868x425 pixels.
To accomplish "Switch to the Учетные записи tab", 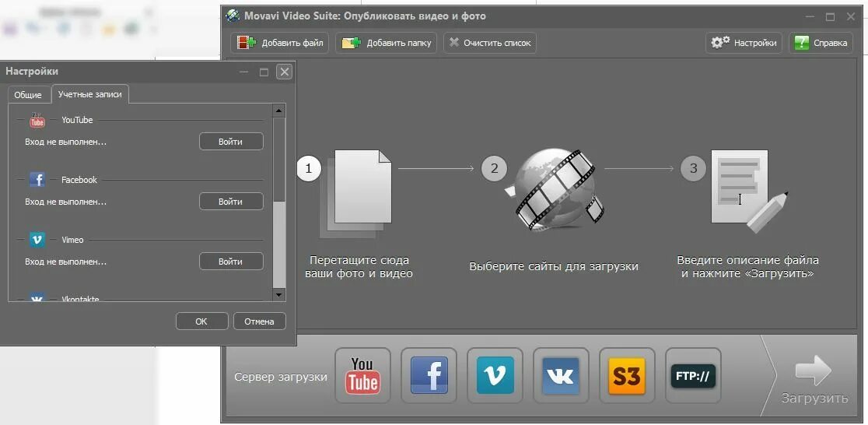I will point(90,94).
